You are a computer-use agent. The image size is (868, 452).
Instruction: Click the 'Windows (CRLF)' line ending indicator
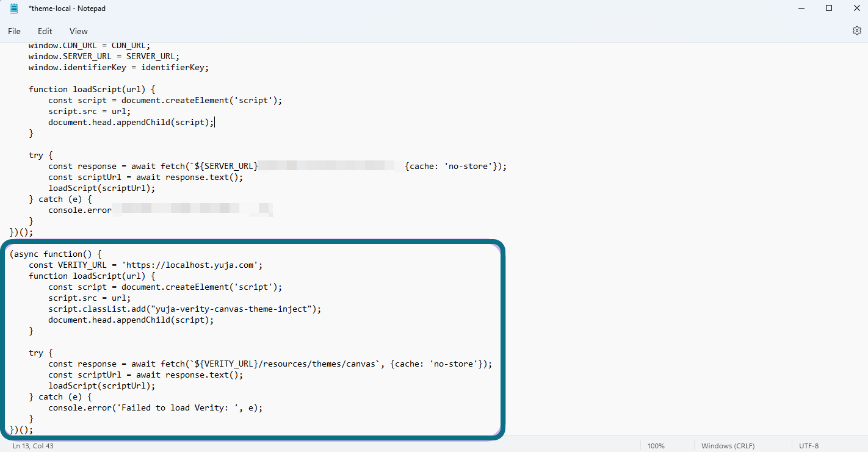(729, 446)
